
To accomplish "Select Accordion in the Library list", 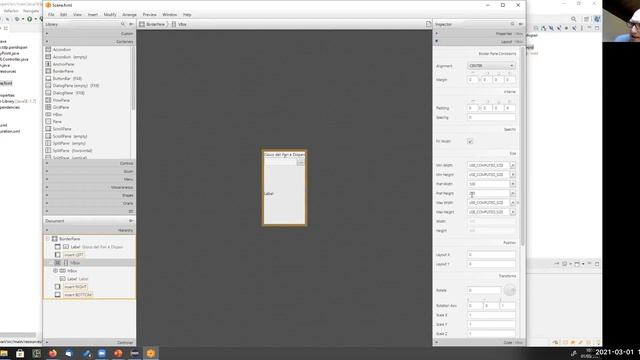I will [x=62, y=50].
